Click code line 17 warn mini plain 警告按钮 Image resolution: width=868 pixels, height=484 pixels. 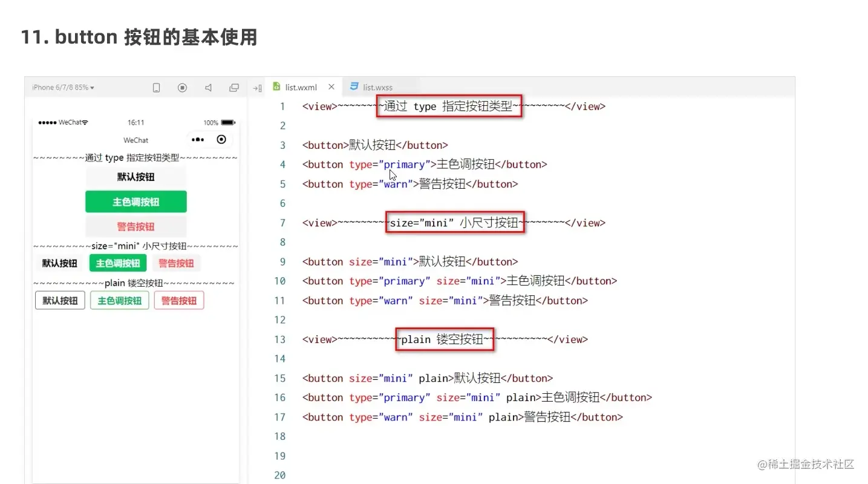(463, 417)
